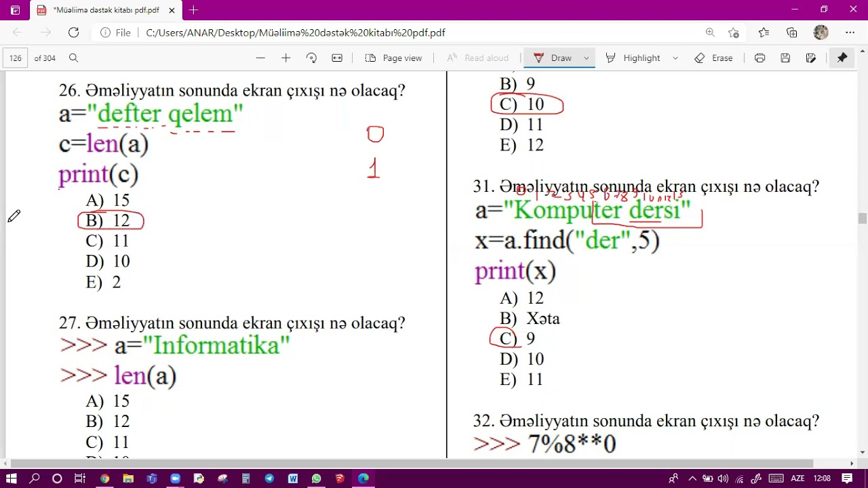This screenshot has height=488, width=868.
Task: Open the Favorites list icon
Action: point(764,33)
